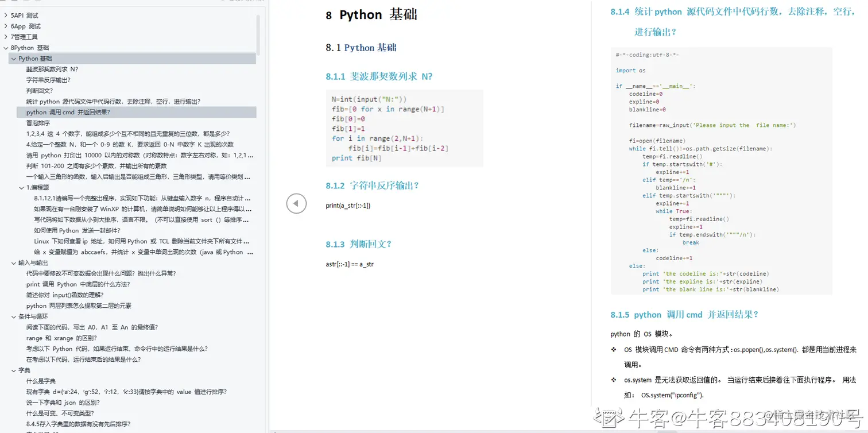Screen dimensions: 868x433
Task: Click the heading 8.1.3 判断回文?
Action: tap(359, 244)
